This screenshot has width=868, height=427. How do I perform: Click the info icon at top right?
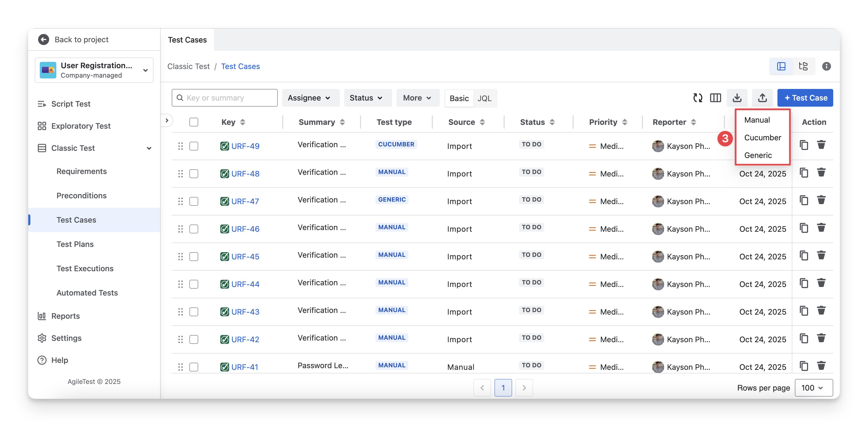pos(826,66)
